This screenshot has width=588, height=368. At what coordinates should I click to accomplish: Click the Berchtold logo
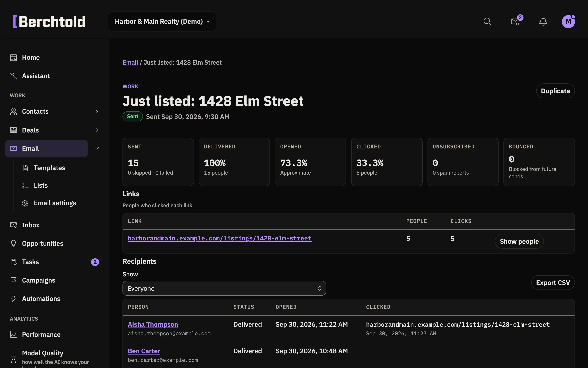[49, 21]
